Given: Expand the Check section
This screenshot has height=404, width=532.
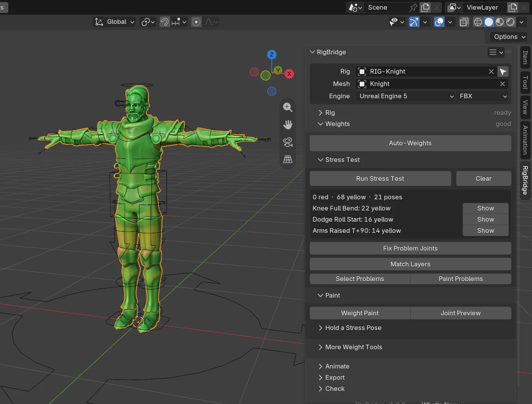Looking at the screenshot, I should pos(320,389).
